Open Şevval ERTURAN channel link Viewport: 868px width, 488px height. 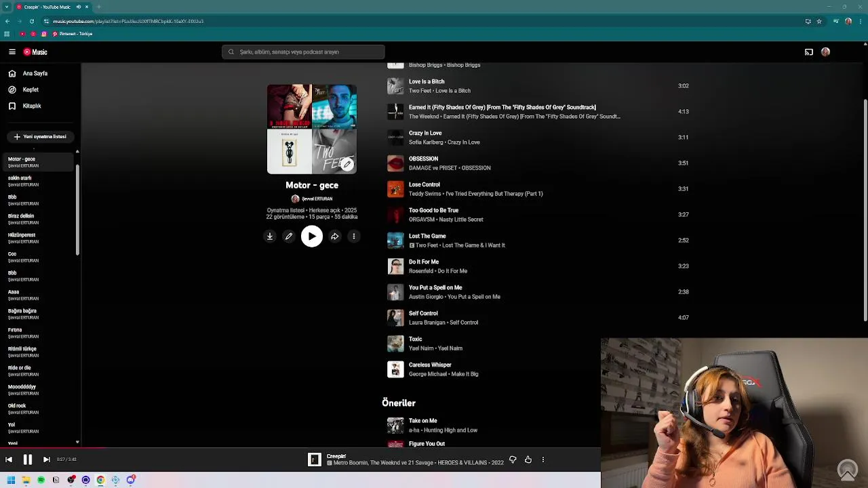317,199
